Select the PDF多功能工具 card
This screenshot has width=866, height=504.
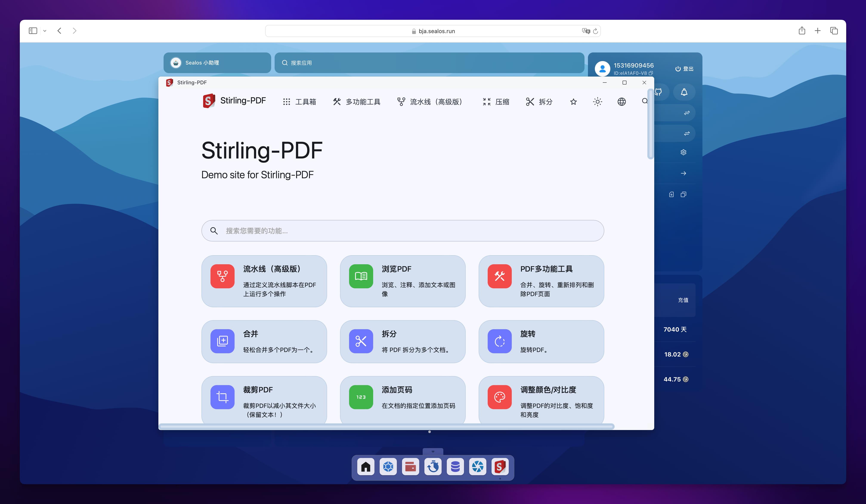coord(541,281)
